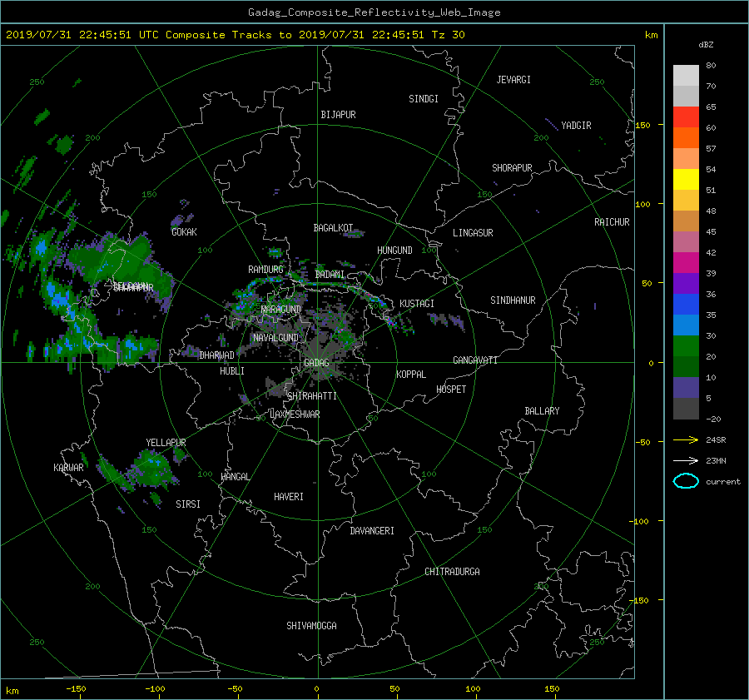Click the light gray 80 dBZ color swatch
The height and width of the screenshot is (700, 749).
click(x=686, y=75)
